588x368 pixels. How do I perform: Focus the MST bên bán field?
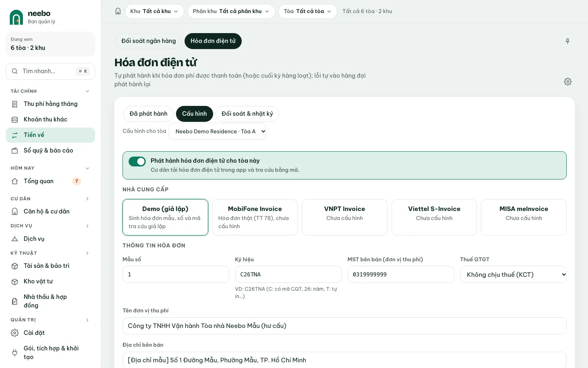point(401,275)
